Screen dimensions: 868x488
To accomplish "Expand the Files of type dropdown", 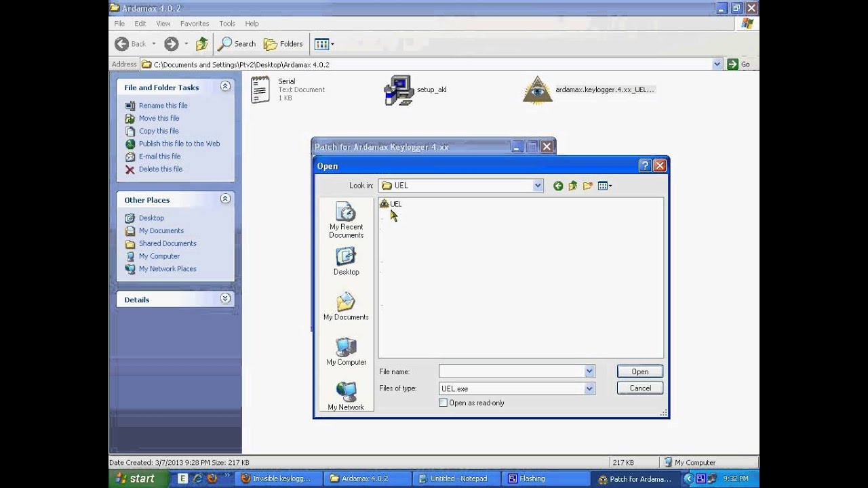I will (589, 388).
